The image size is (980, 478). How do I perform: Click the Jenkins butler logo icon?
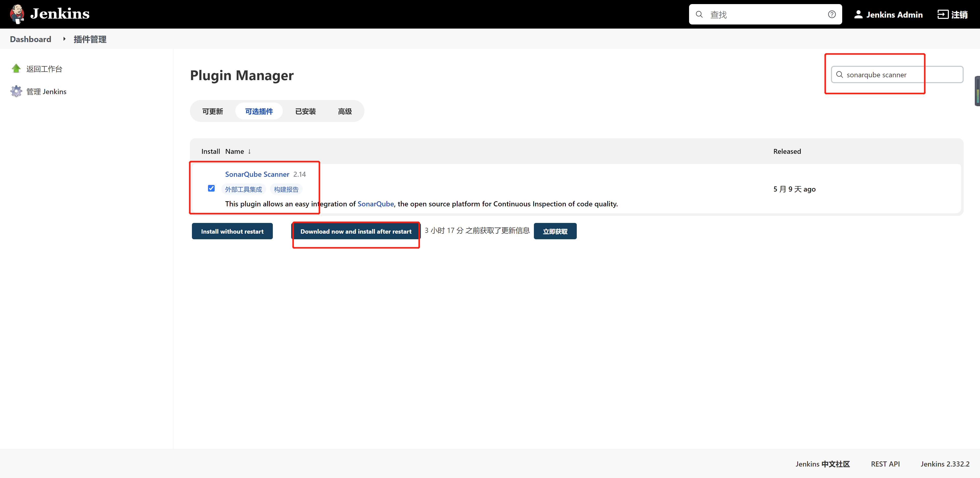click(17, 14)
